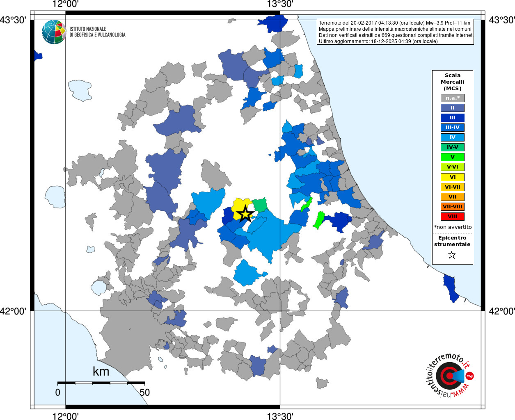Click the 'Terremoto del 20-02-2017' header line
Screen dimensions: 515x420
pyautogui.click(x=394, y=23)
